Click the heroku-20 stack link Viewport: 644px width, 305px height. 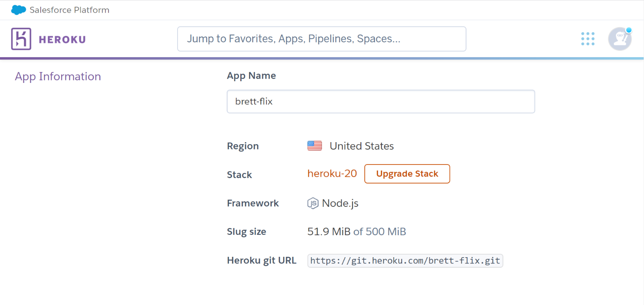332,173
